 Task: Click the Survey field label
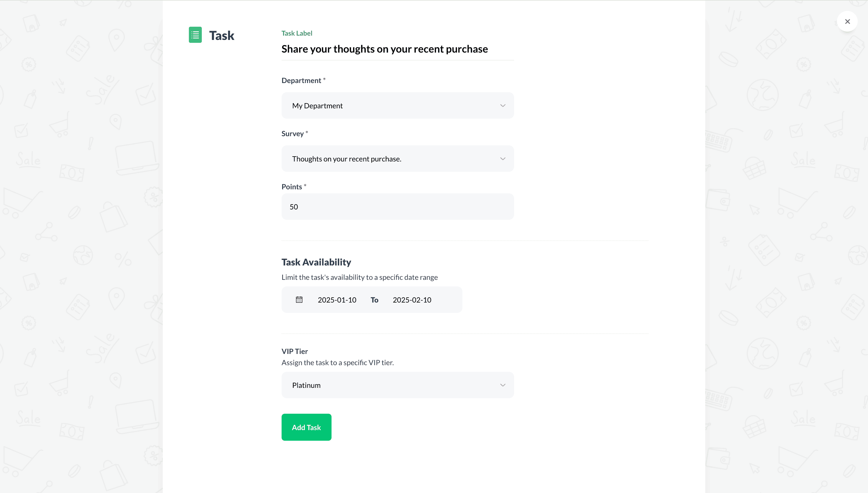pyautogui.click(x=292, y=134)
